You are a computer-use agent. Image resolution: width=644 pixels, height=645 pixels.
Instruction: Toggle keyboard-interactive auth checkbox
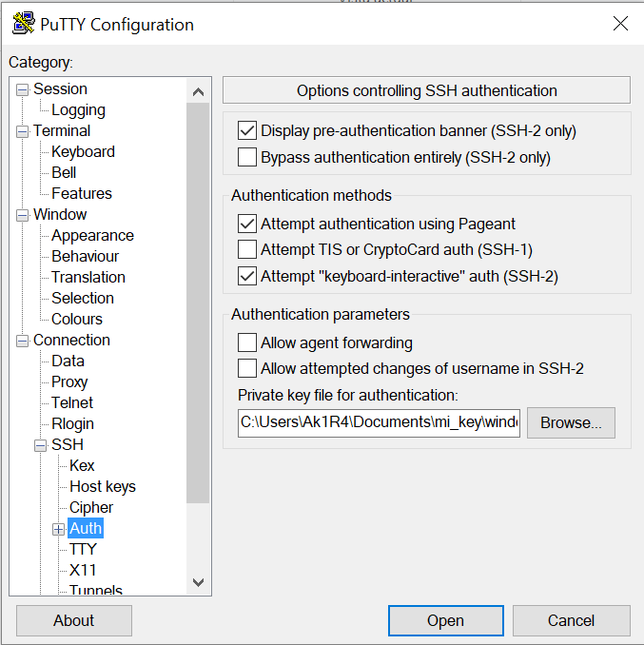pos(247,276)
